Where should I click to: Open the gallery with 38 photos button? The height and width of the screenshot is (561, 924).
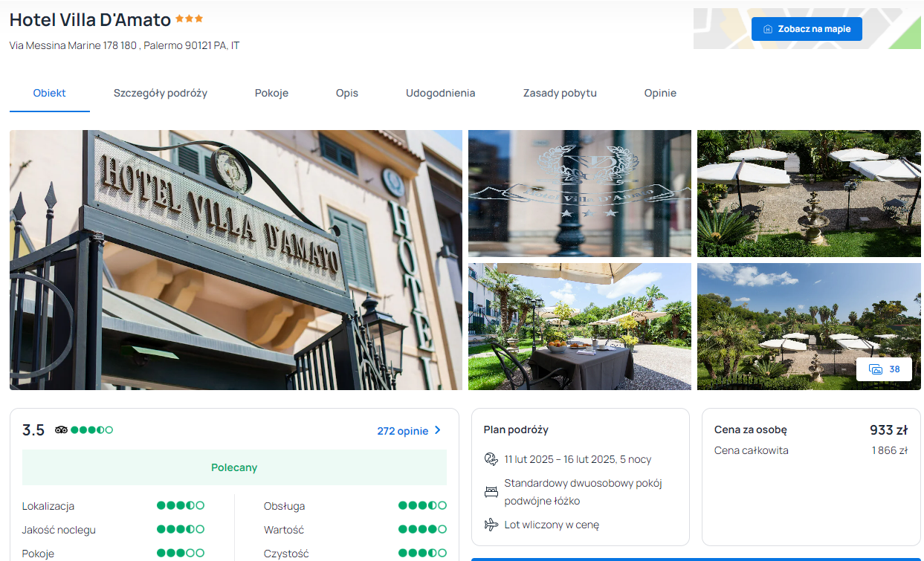pos(884,369)
